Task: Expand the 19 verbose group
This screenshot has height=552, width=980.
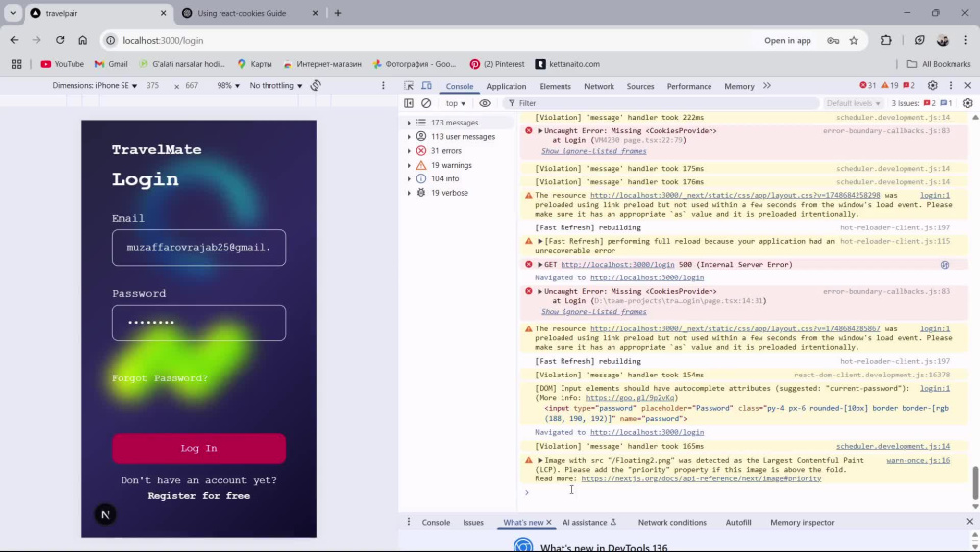Action: pos(410,193)
